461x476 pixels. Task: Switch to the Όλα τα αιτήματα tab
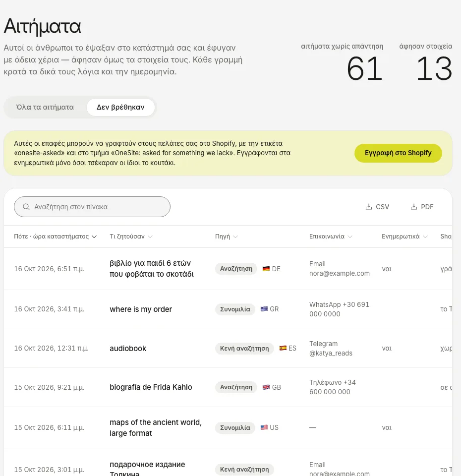click(x=45, y=107)
